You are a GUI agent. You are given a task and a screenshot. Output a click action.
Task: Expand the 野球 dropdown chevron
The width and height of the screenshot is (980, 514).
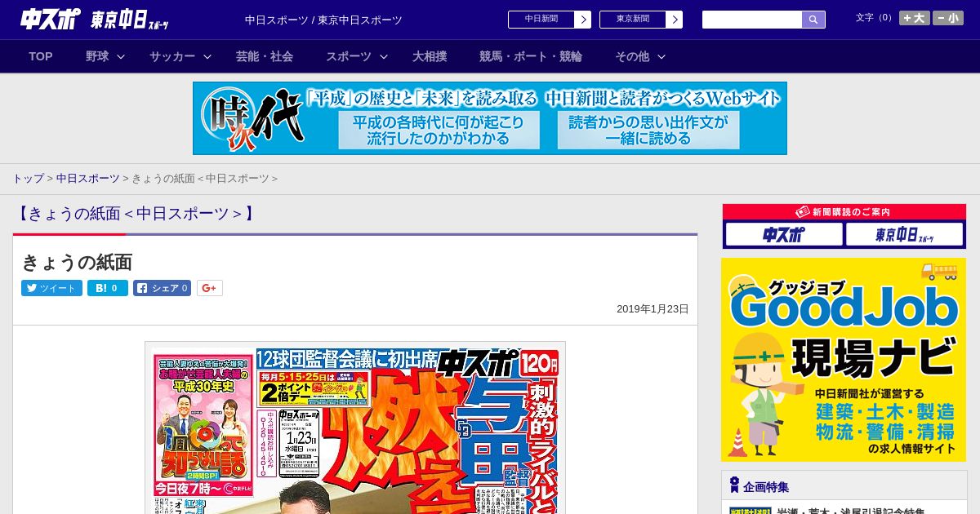pyautogui.click(x=121, y=56)
